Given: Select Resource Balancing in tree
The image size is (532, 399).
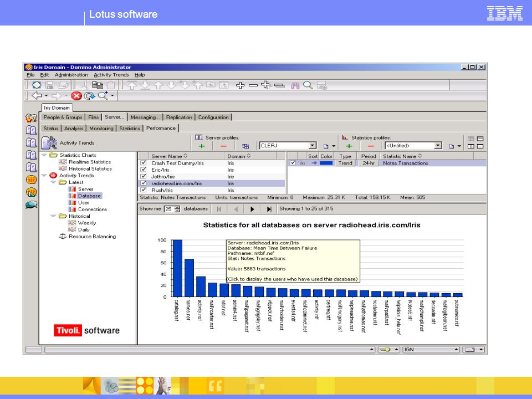Looking at the screenshot, I should tap(92, 237).
